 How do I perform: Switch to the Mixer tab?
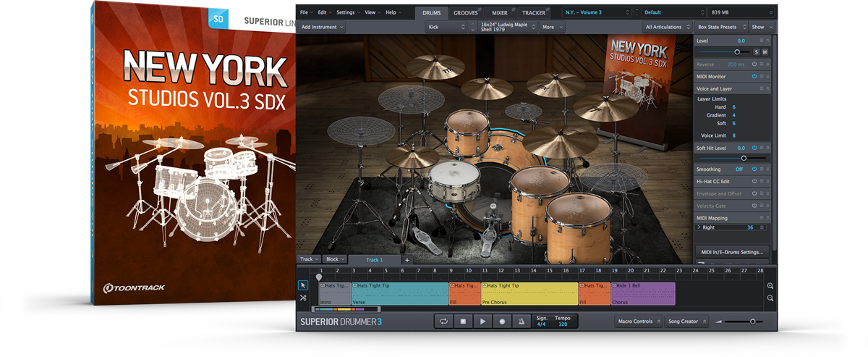coord(500,12)
